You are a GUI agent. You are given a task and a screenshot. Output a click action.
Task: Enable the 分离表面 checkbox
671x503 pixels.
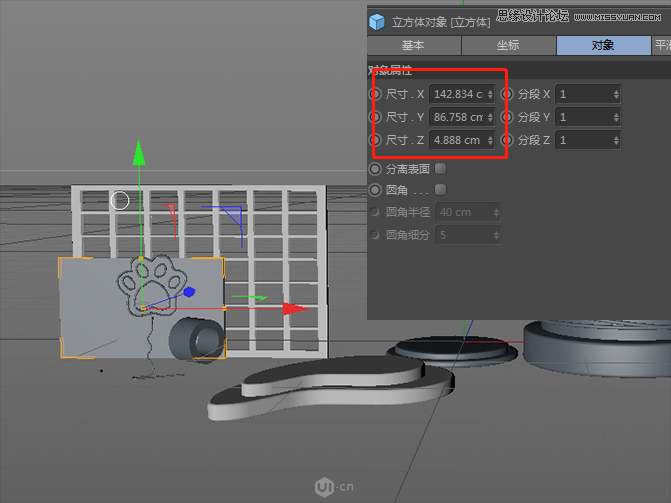[x=440, y=169]
